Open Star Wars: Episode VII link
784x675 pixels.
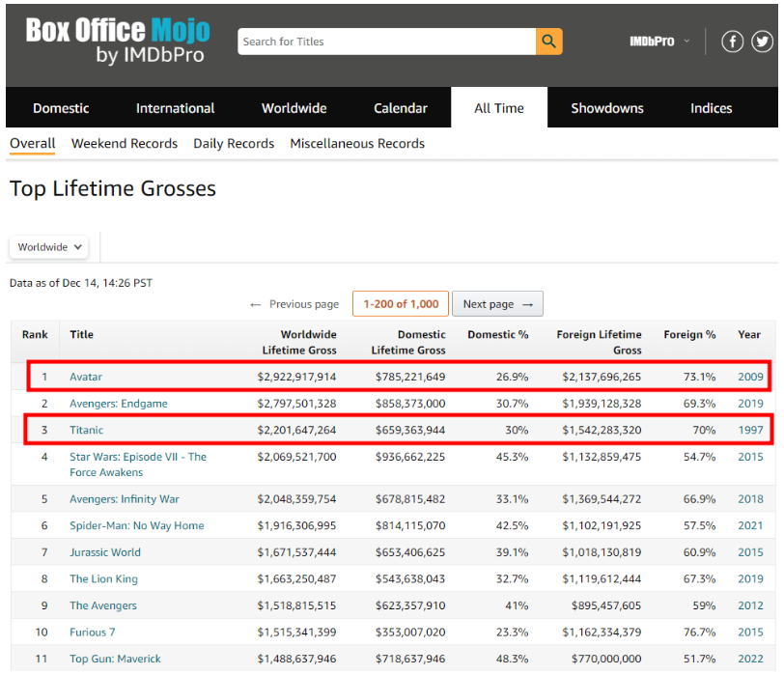(x=137, y=464)
